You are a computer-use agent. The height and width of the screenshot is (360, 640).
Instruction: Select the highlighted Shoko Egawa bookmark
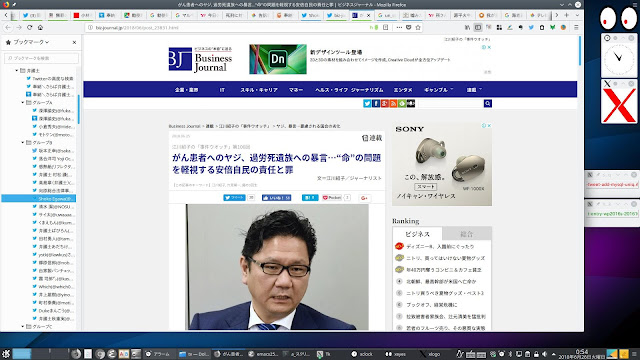point(38,198)
